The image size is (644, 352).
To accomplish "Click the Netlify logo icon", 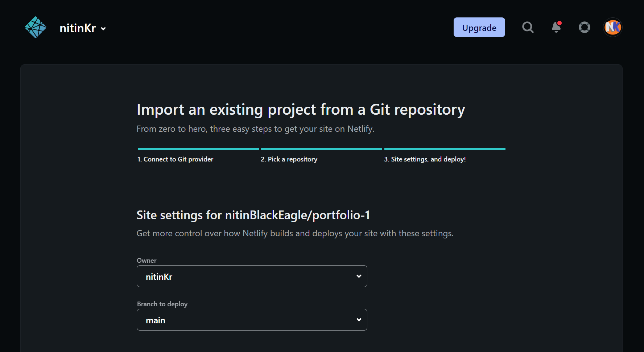I will pos(36,27).
